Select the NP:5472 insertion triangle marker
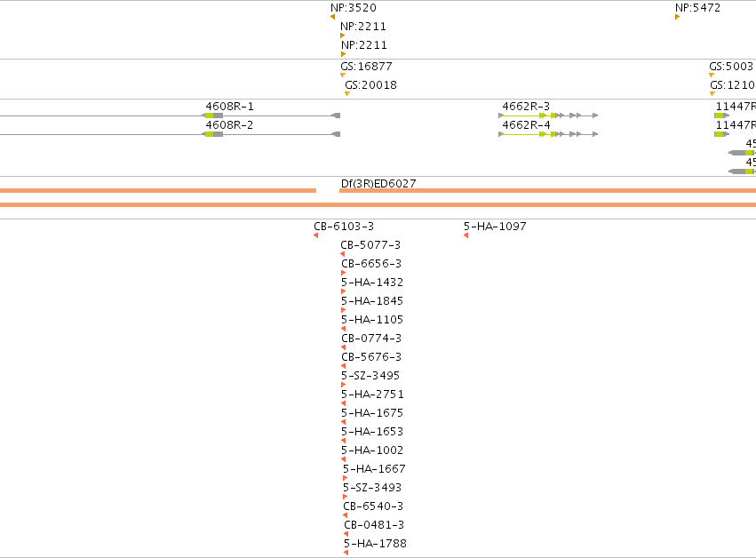Screen dimensions: 756x558 point(678,18)
